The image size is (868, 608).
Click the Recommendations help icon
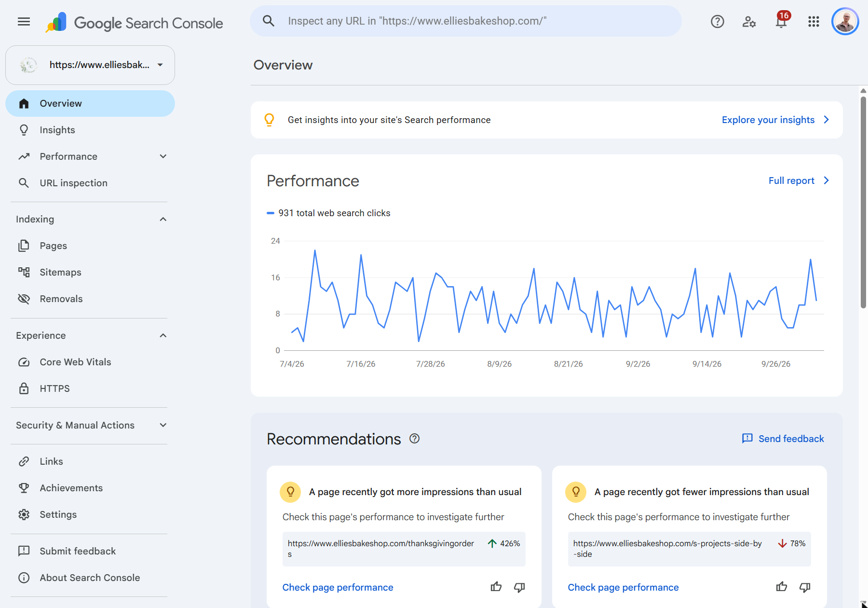point(414,438)
